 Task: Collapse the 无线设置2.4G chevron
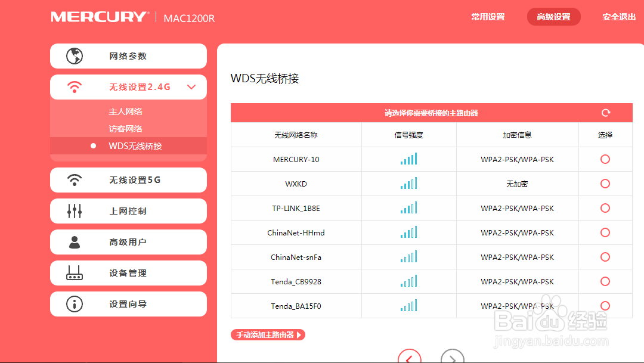click(x=191, y=87)
